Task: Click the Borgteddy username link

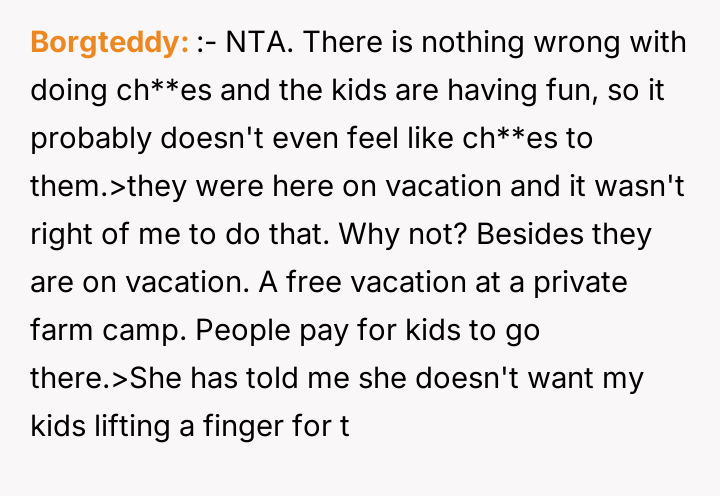Action: click(110, 43)
